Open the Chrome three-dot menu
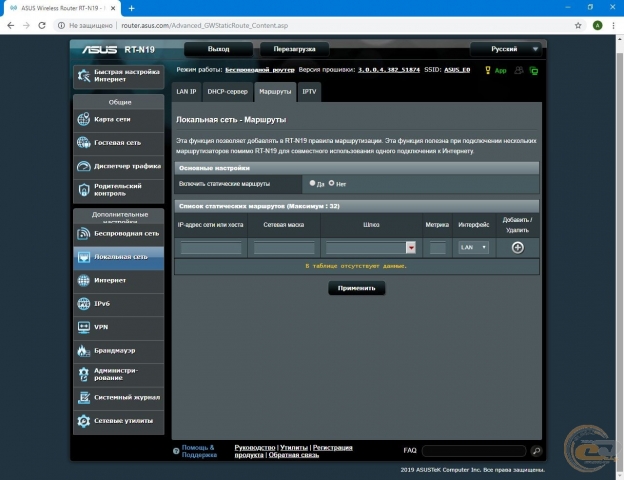Image resolution: width=624 pixels, height=480 pixels. click(x=613, y=25)
